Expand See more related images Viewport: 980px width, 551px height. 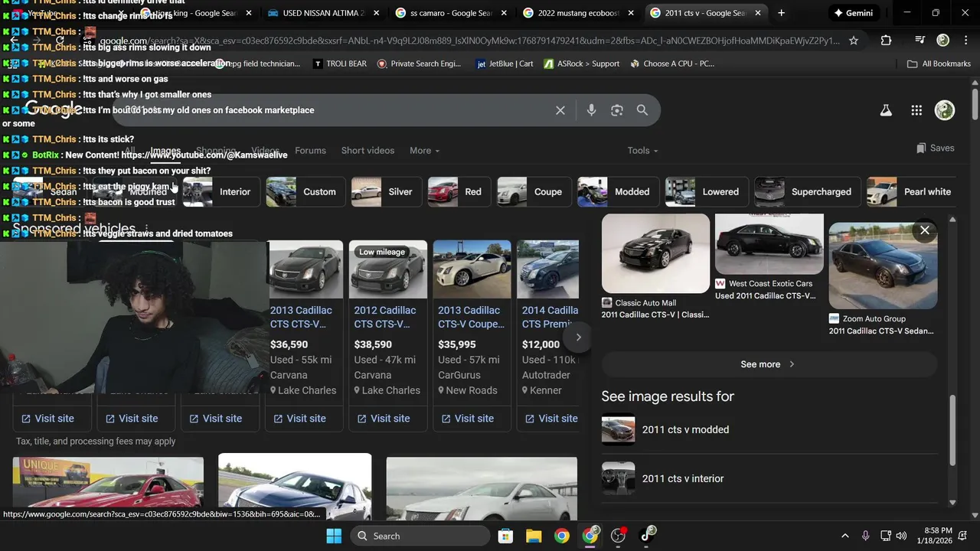pos(769,364)
